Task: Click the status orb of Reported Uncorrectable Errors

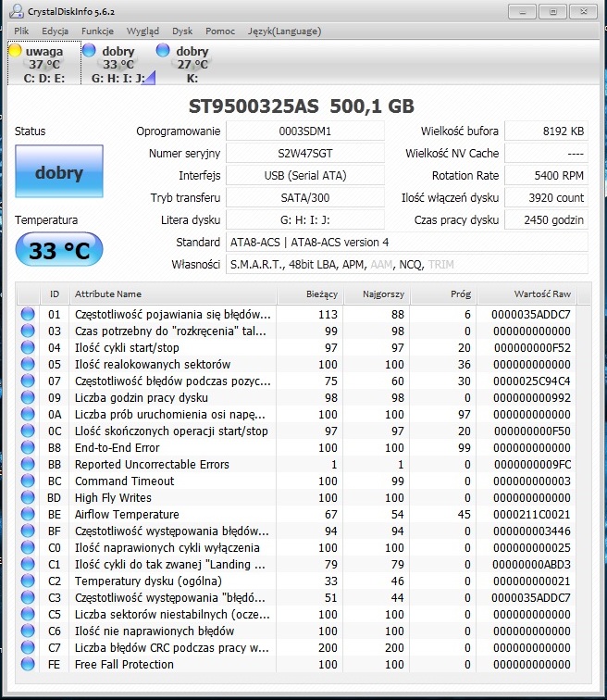Action: click(28, 464)
